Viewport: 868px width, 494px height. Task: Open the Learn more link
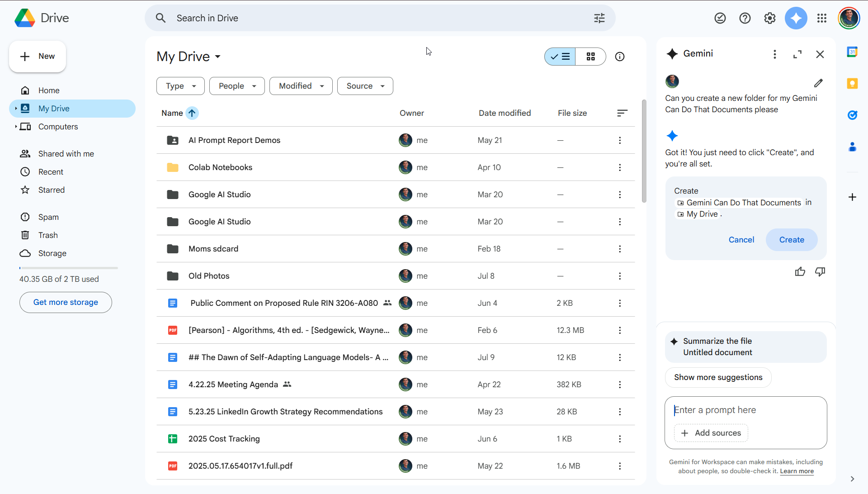pyautogui.click(x=797, y=471)
